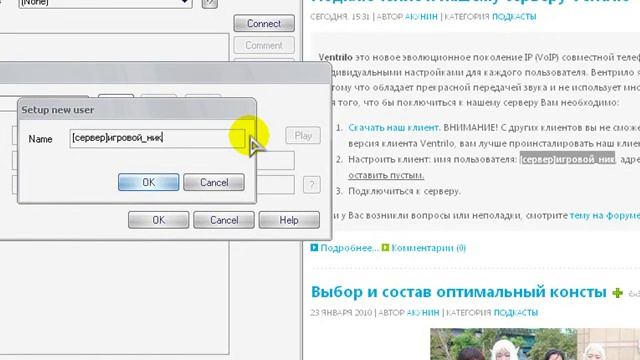Screen dimensions: 640x360
Task: Click the Play button behind the dialog
Action: pos(303,136)
